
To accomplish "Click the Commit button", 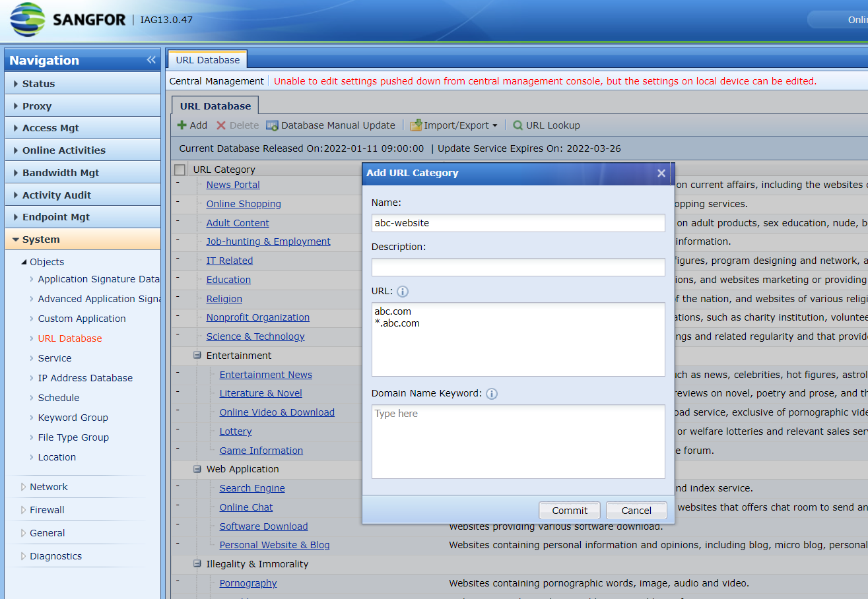I will [x=570, y=511].
